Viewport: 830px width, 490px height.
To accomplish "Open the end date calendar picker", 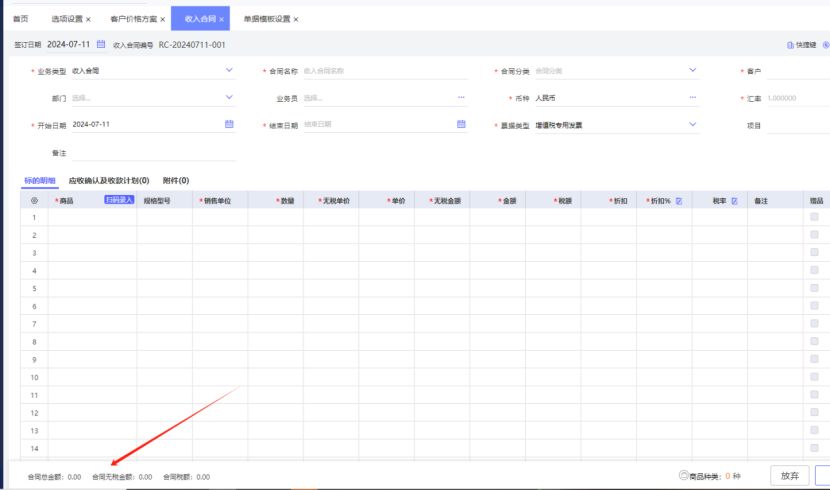I will point(461,124).
